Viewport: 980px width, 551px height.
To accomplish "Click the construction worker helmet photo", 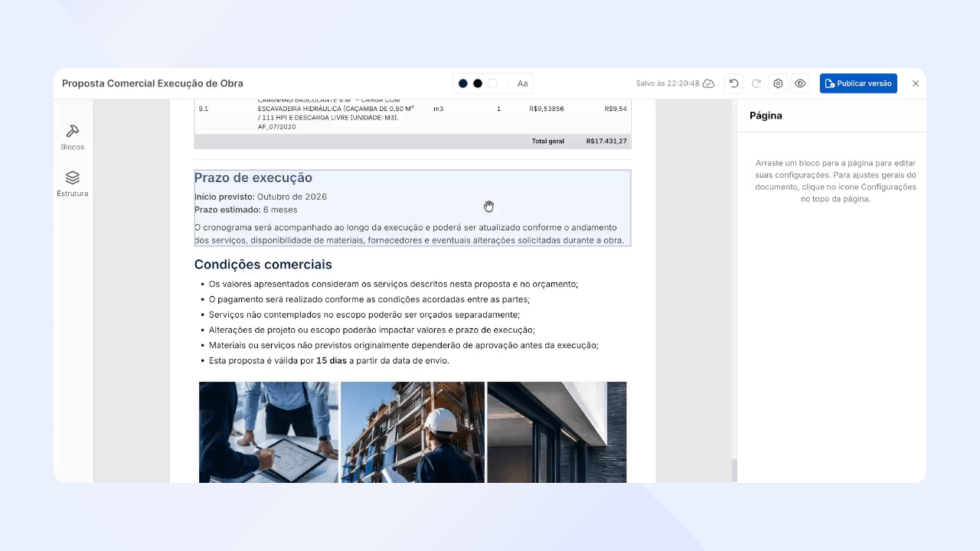I will 413,432.
